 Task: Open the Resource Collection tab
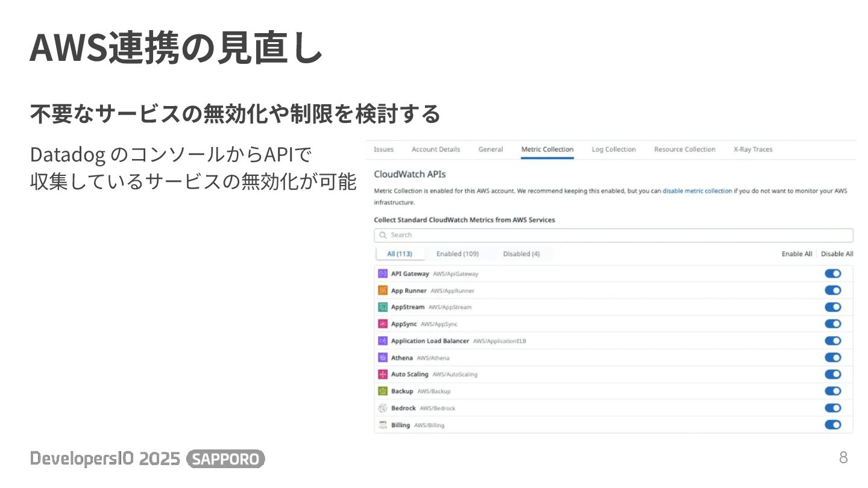click(685, 149)
